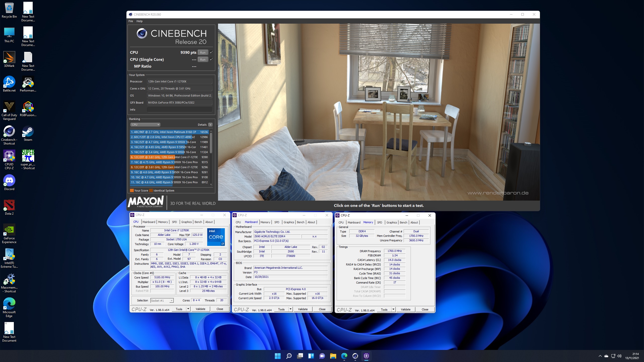Screen dimensions: 644x362
Task: Click the Processor field 12th Gen Intel Core i7-12700K
Action: pyautogui.click(x=180, y=81)
